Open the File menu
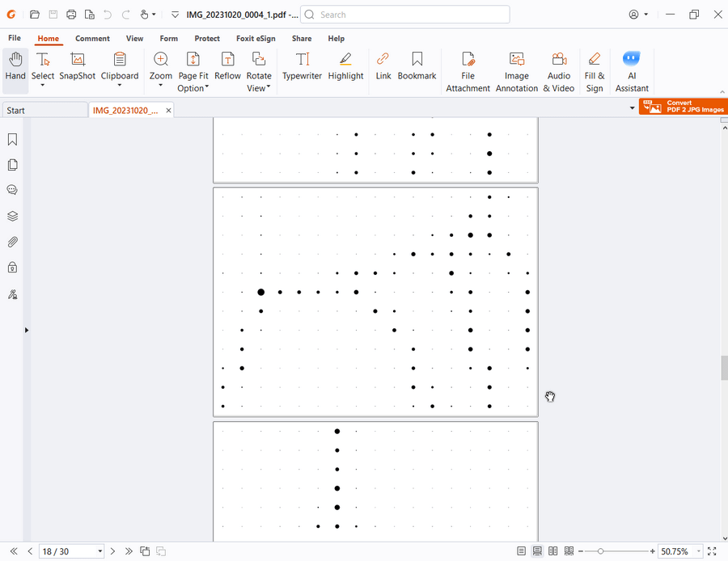Viewport: 728px width, 561px height. point(15,38)
